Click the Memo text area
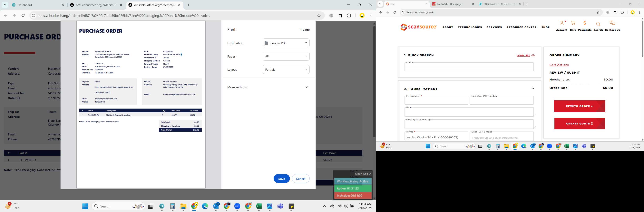Viewport: 644px width, 212px height. pyautogui.click(x=469, y=112)
